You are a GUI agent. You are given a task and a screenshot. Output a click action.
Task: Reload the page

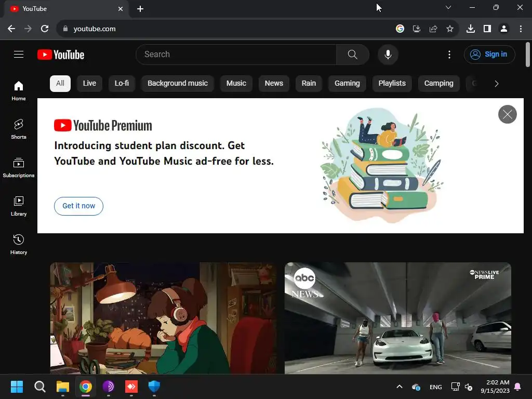point(45,29)
